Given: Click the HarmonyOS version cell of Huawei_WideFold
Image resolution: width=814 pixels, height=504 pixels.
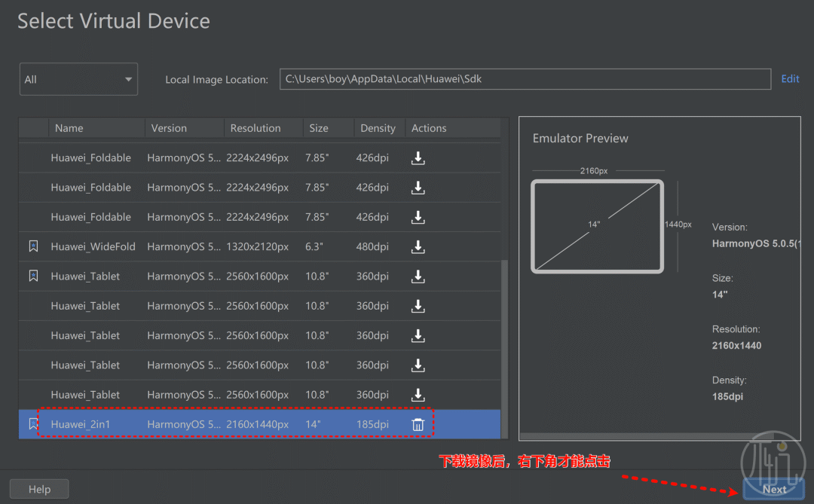Looking at the screenshot, I should click(x=184, y=246).
